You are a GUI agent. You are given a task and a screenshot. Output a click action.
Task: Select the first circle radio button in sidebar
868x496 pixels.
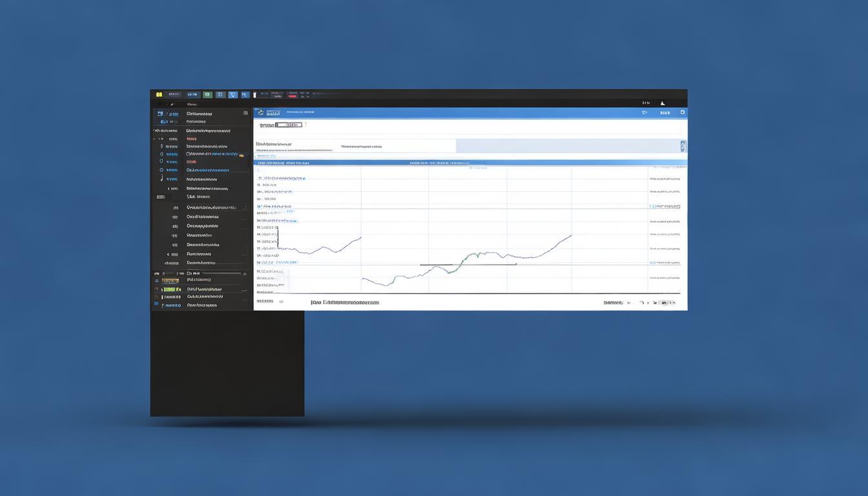point(161,147)
